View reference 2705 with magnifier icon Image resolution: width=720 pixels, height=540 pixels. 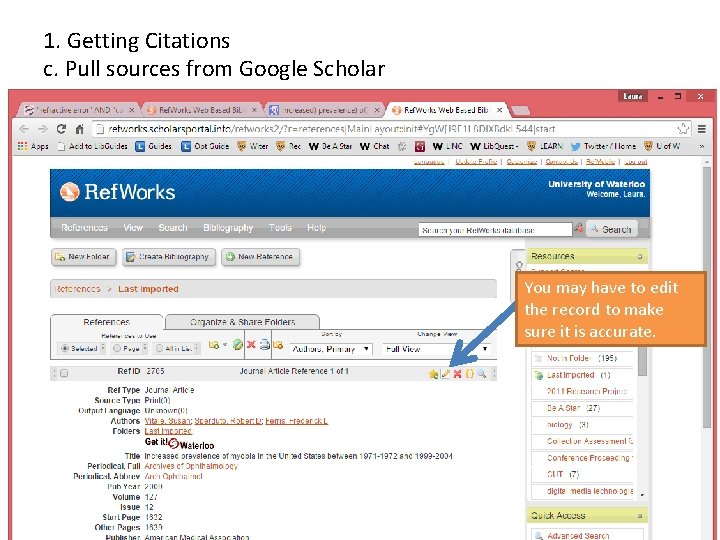(x=481, y=374)
